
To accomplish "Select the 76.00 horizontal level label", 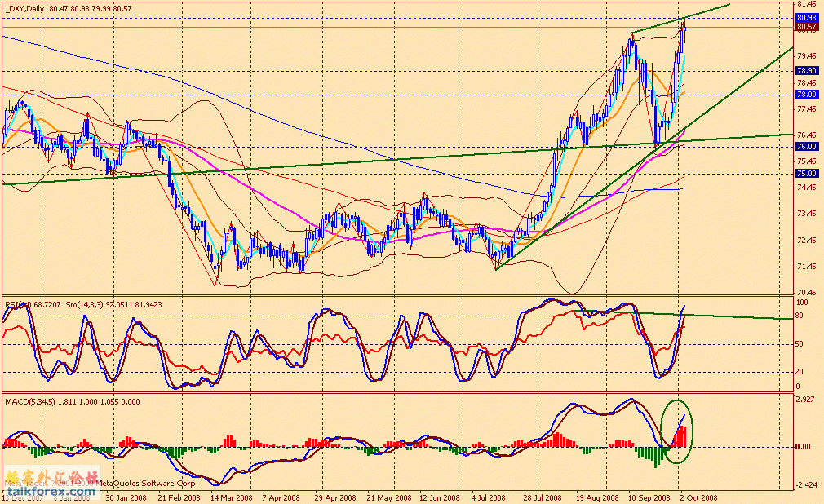I will [x=805, y=146].
